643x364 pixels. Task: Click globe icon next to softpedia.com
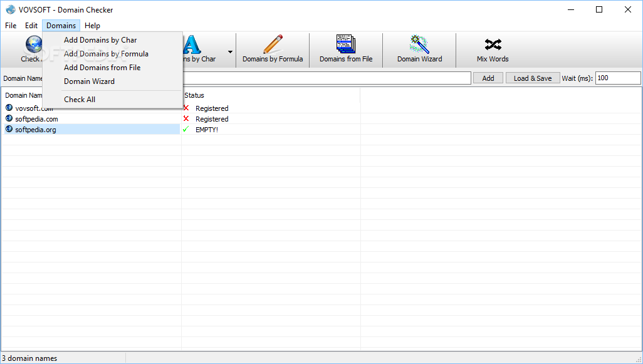click(x=9, y=118)
